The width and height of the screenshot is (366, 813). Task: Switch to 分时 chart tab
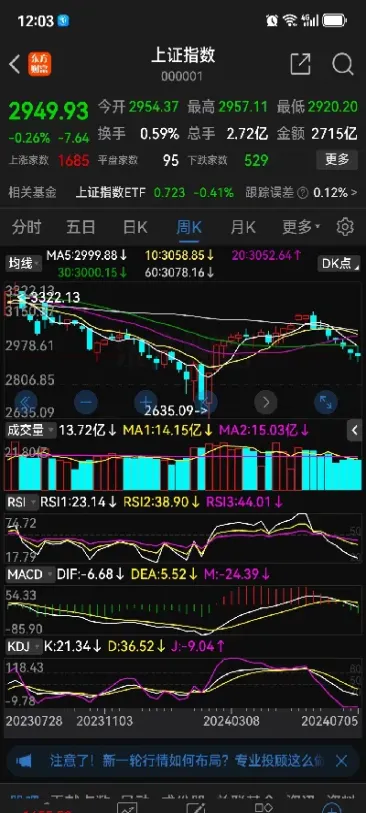[26, 227]
